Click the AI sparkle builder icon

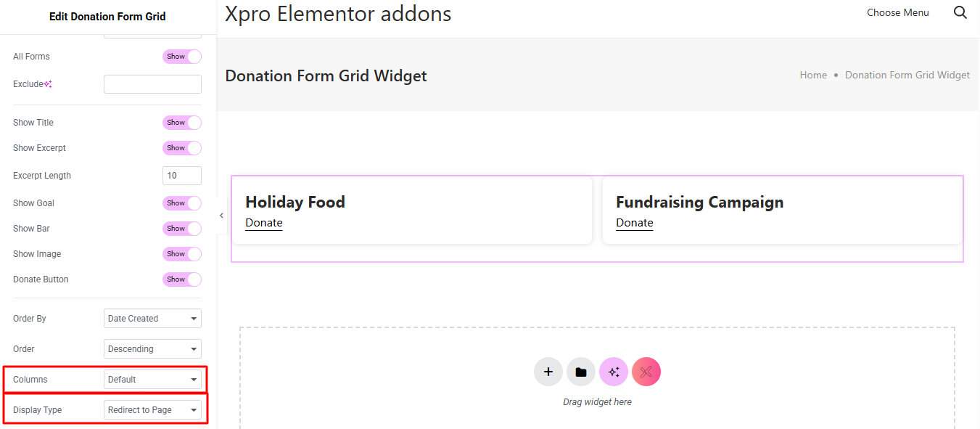614,372
